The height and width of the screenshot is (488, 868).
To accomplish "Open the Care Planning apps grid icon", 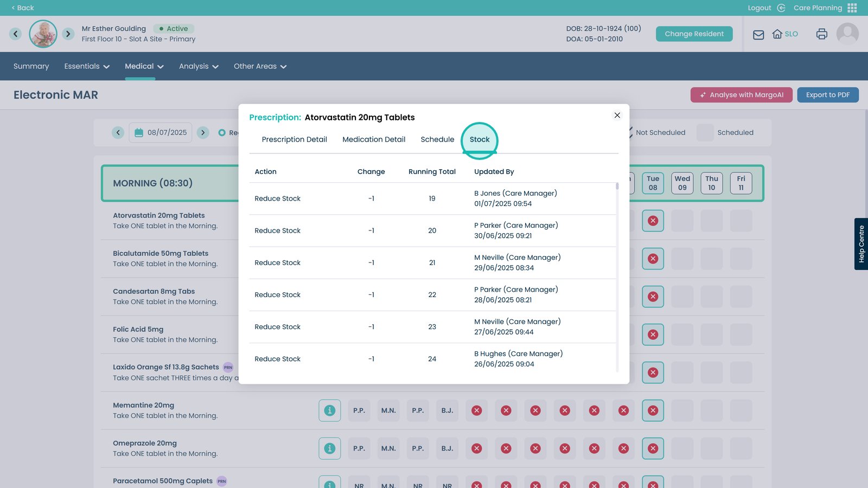I will pos(852,8).
